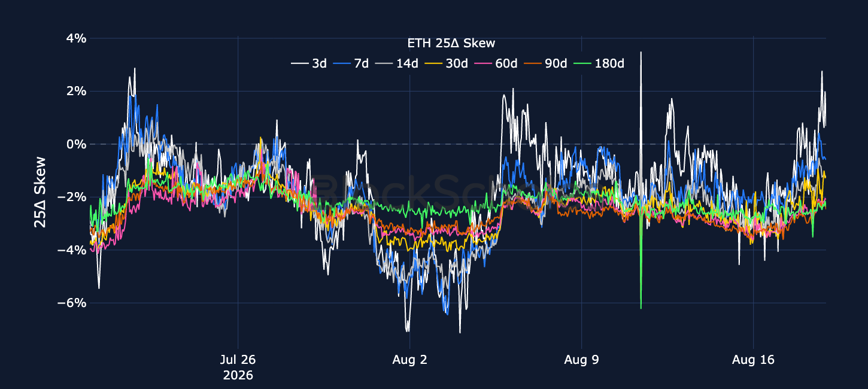Toggle the 7d series legend entry

tap(351, 63)
